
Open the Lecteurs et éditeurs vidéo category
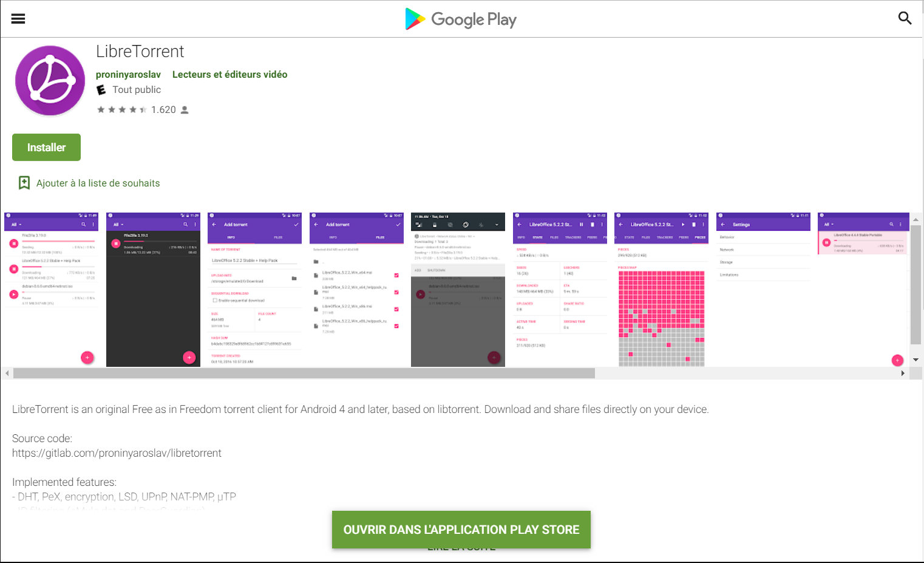229,74
